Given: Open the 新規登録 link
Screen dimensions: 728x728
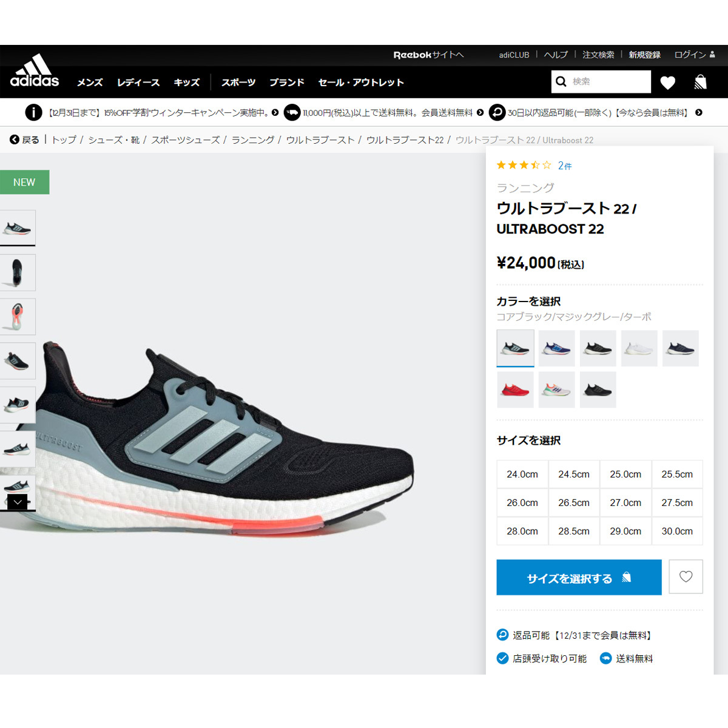Looking at the screenshot, I should (644, 55).
